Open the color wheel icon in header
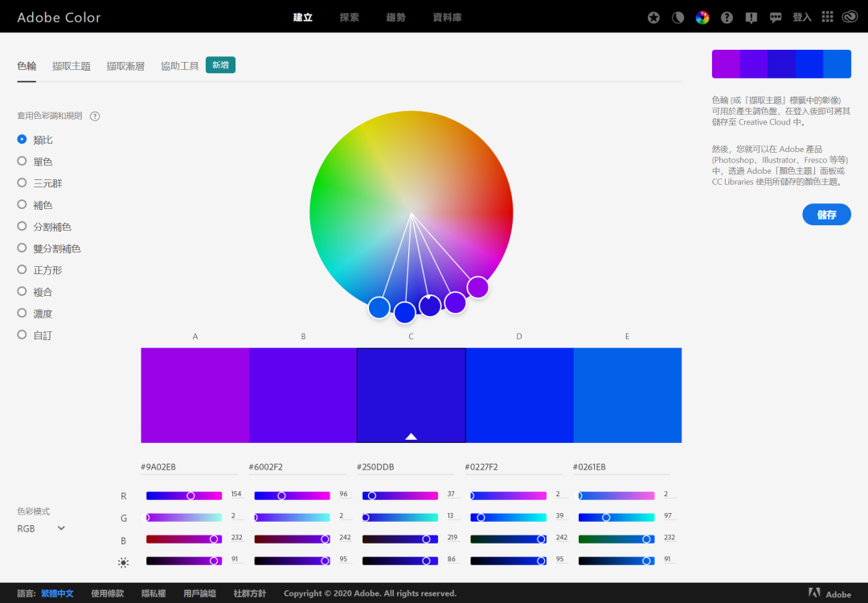 pyautogui.click(x=702, y=18)
